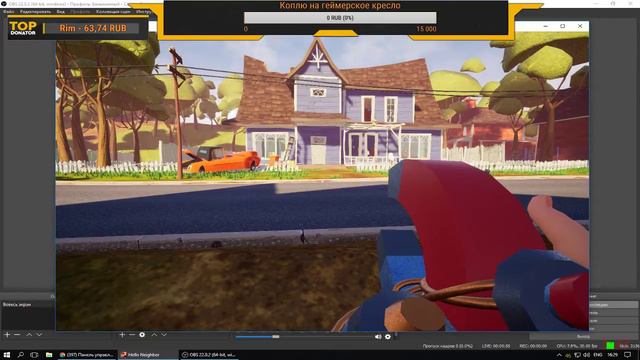Switch to the Chrome 'Панель управл...' taskbar window

tap(87, 355)
